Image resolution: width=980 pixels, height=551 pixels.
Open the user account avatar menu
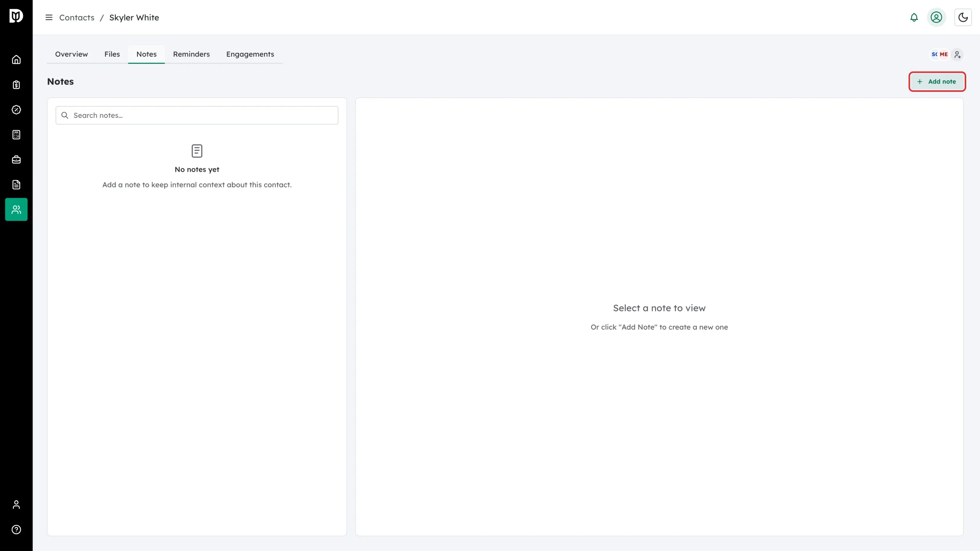click(x=936, y=18)
